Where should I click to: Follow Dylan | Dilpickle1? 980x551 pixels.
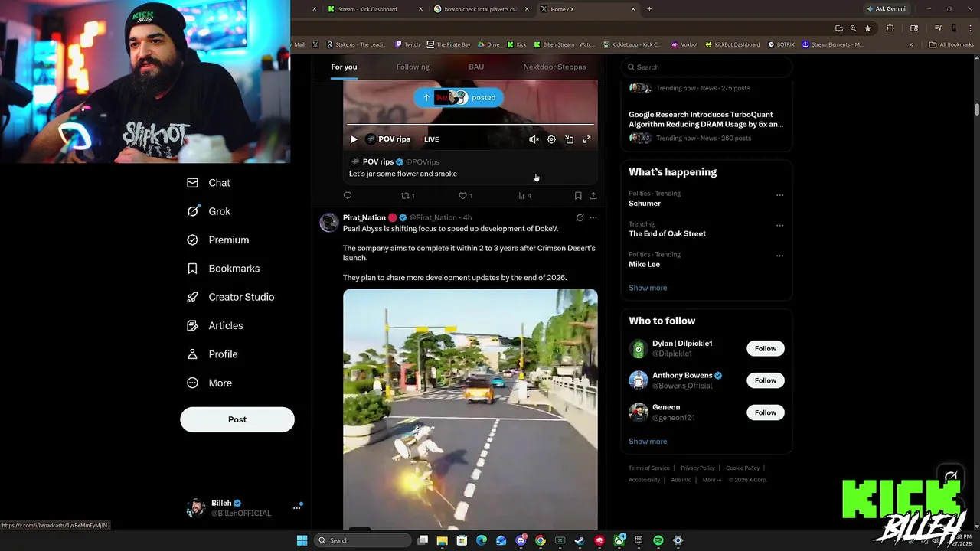[x=765, y=349]
